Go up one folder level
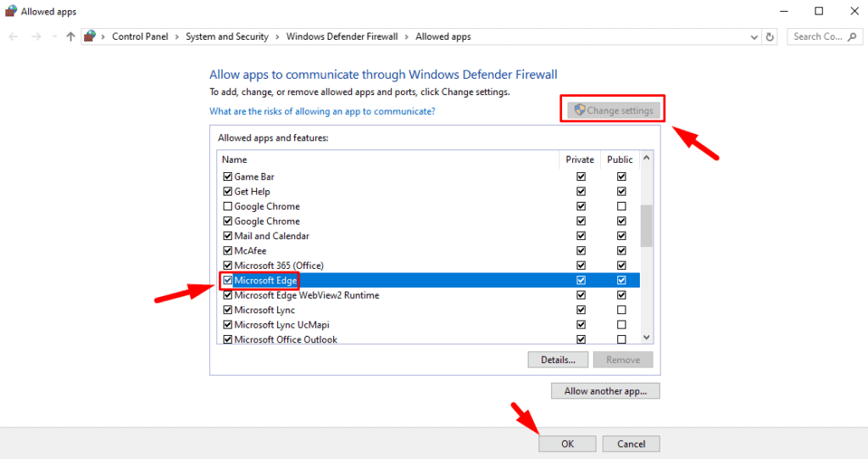This screenshot has width=868, height=459. point(70,36)
